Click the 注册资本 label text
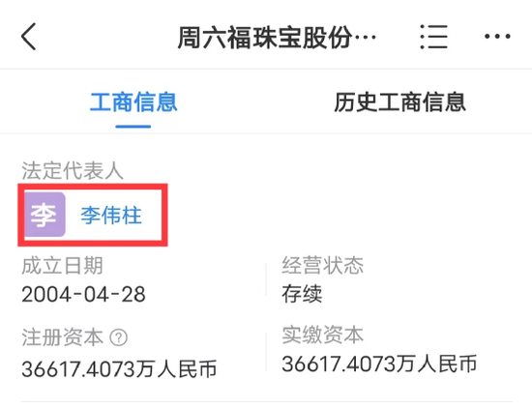This screenshot has width=532, height=408. click(x=63, y=337)
